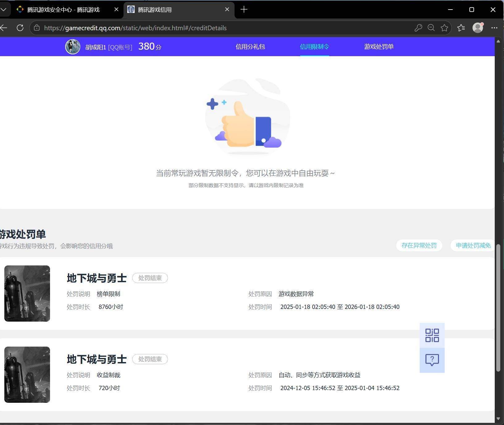Image resolution: width=504 pixels, height=425 pixels.
Task: Click date range 2024-12-05 至 2025-01-04
Action: click(340, 388)
